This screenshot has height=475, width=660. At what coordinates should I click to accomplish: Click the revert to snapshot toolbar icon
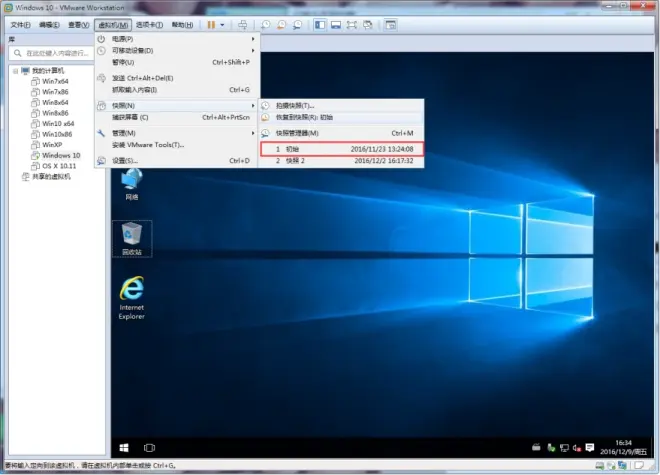(281, 25)
